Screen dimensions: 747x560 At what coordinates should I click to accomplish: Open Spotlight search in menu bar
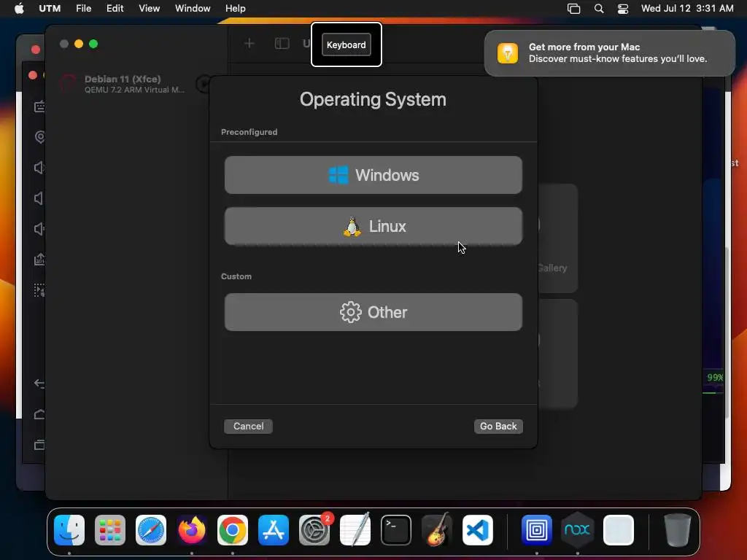(599, 9)
